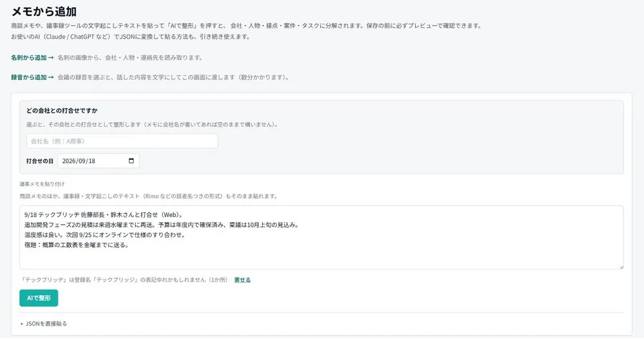644x338 pixels.
Task: Click the 寄せる link
Action: tap(242, 279)
